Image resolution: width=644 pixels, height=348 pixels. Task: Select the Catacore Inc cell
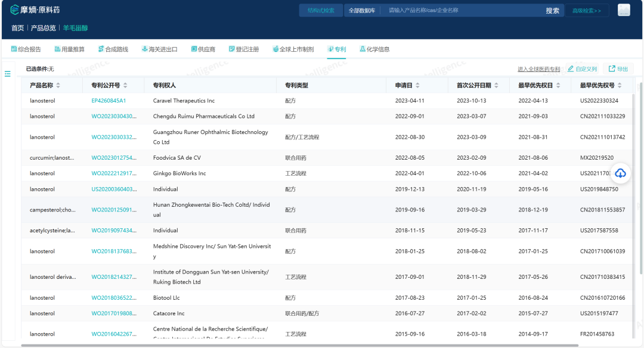(x=168, y=313)
